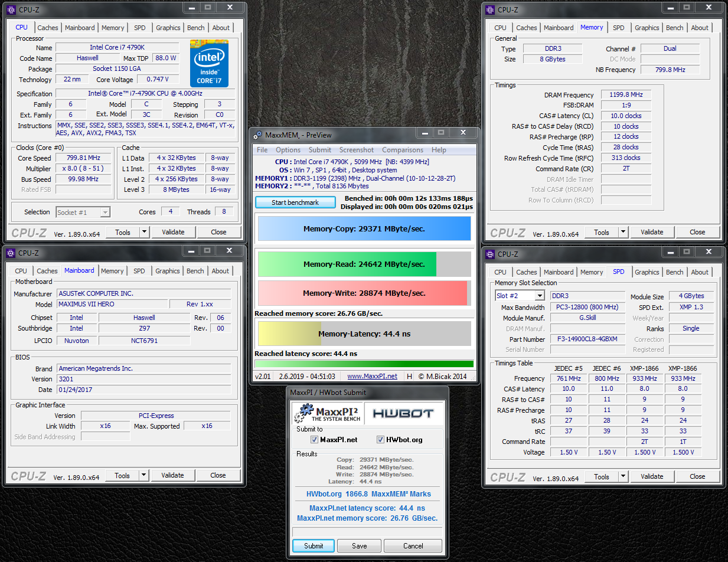
Task: Click the Memory-Read result bar
Action: pos(364,264)
